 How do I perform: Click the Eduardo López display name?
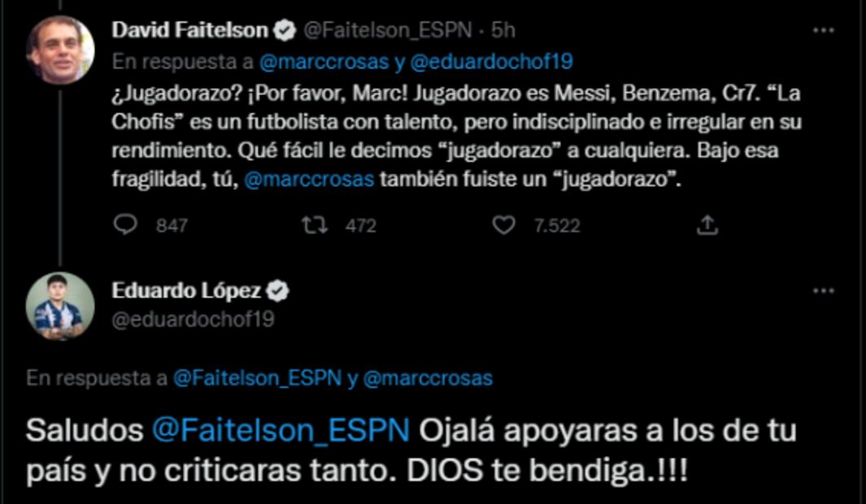pyautogui.click(x=185, y=290)
